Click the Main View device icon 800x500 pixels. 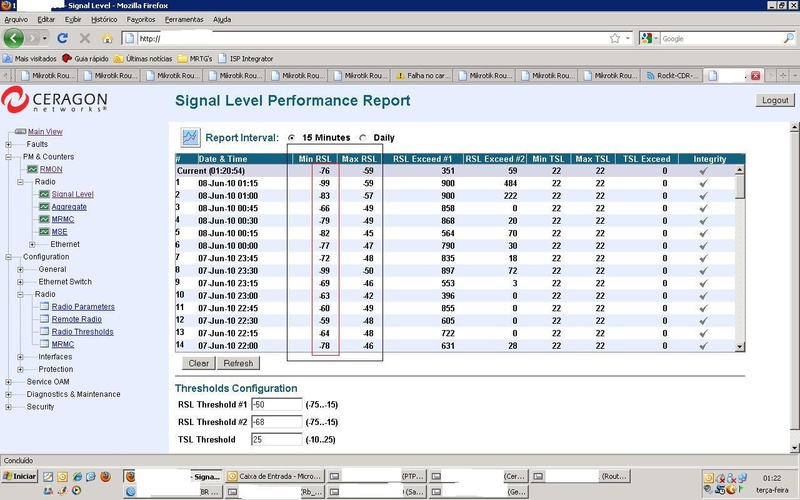[x=20, y=132]
